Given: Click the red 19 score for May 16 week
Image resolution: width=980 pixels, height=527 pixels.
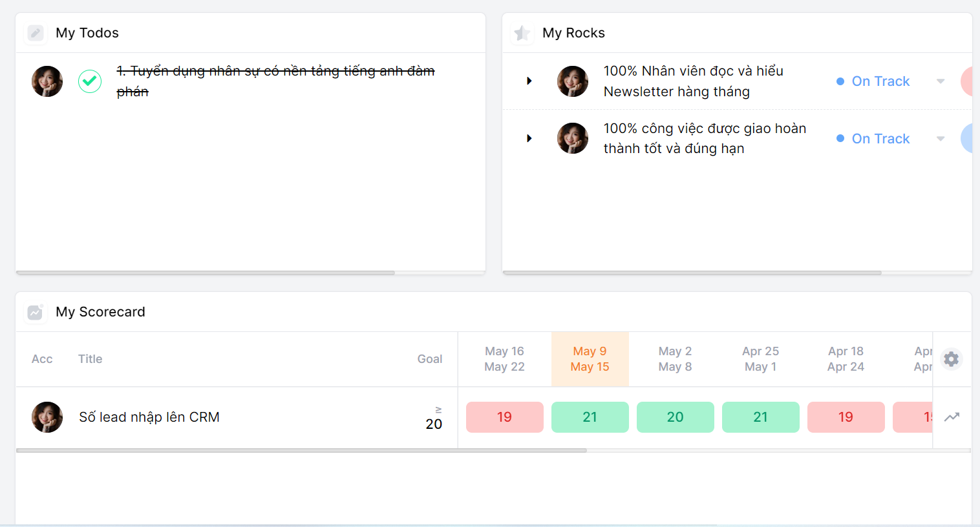Looking at the screenshot, I should point(504,417).
